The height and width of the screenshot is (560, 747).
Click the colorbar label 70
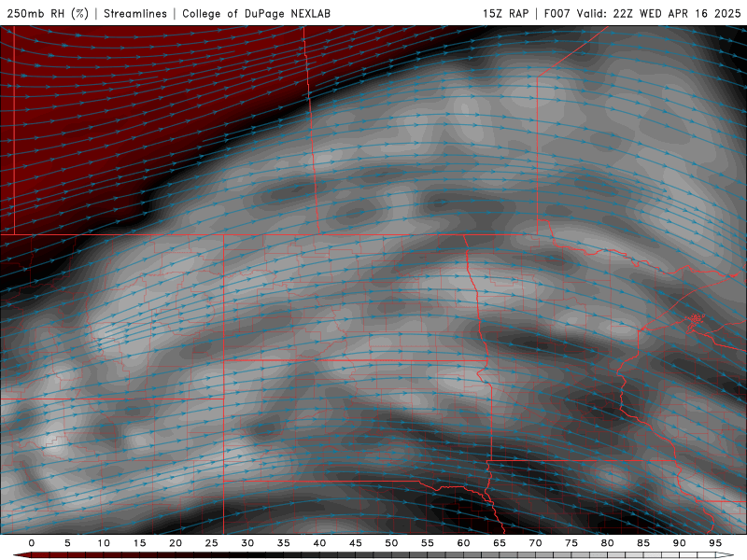point(535,543)
